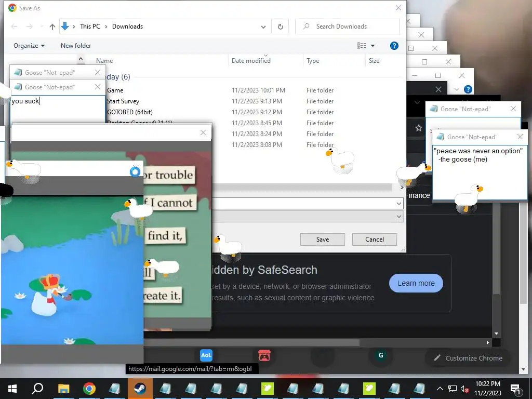Screen dimensions: 532x399
Task: Switch to Chrome on the taskbar
Action: click(89, 389)
